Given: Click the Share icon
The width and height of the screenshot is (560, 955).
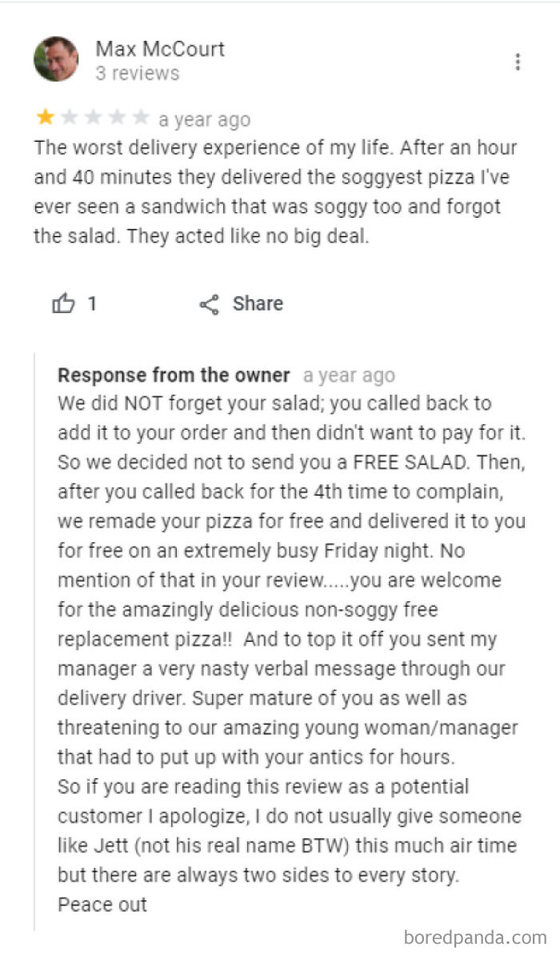Looking at the screenshot, I should [x=210, y=303].
